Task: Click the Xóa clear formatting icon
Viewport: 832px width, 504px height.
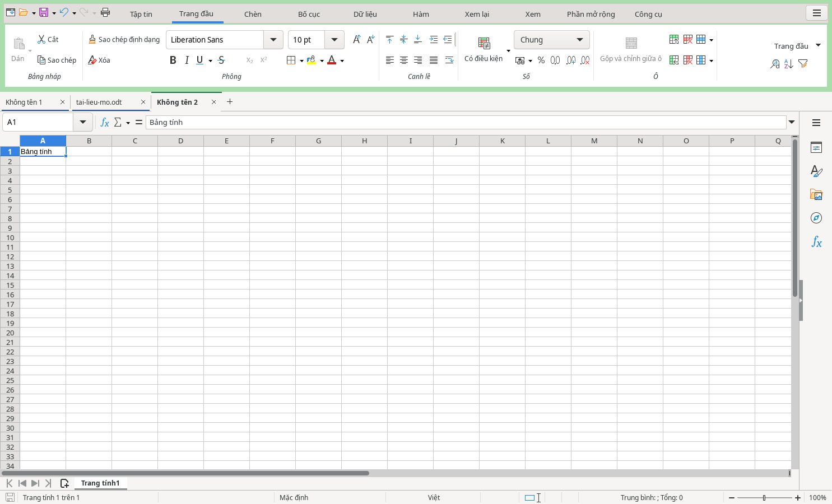Action: coord(92,60)
